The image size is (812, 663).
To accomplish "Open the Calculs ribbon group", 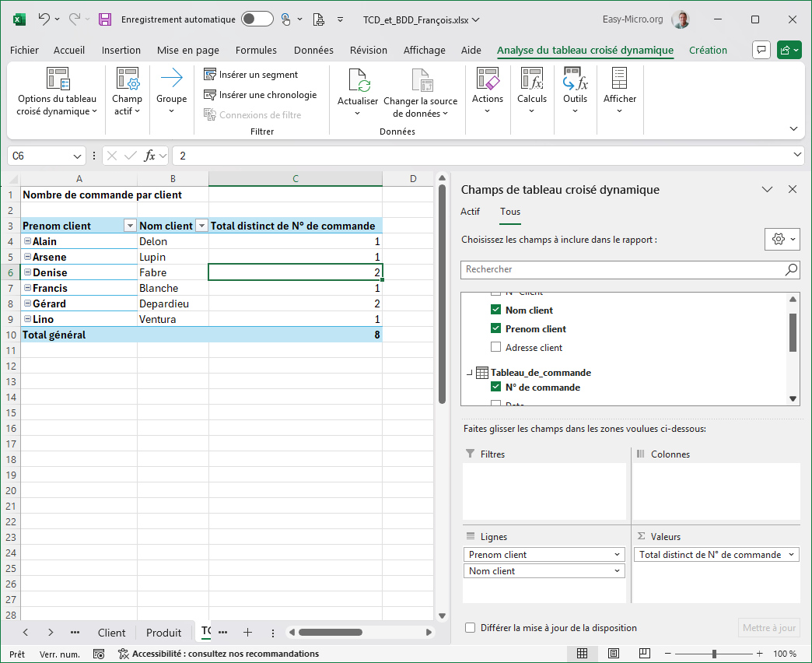I will point(532,90).
